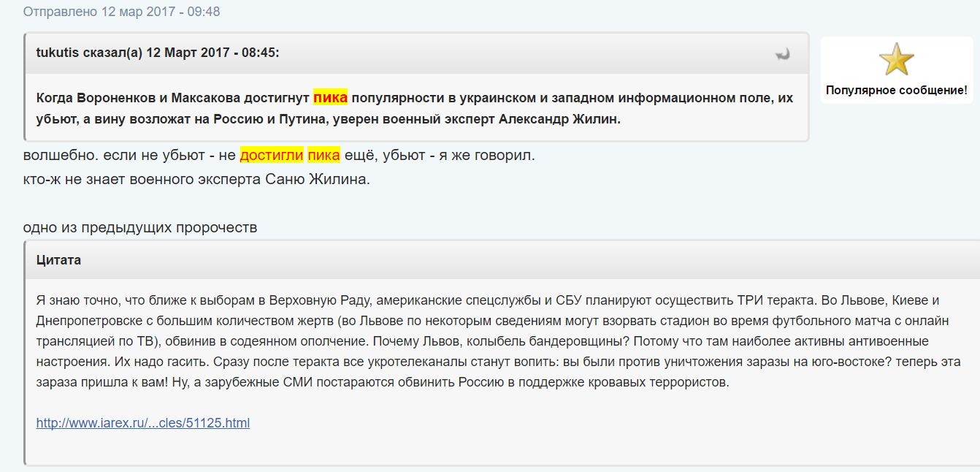Click the 'Популярное сообщение!' label
The height and width of the screenshot is (472, 980).
click(896, 91)
